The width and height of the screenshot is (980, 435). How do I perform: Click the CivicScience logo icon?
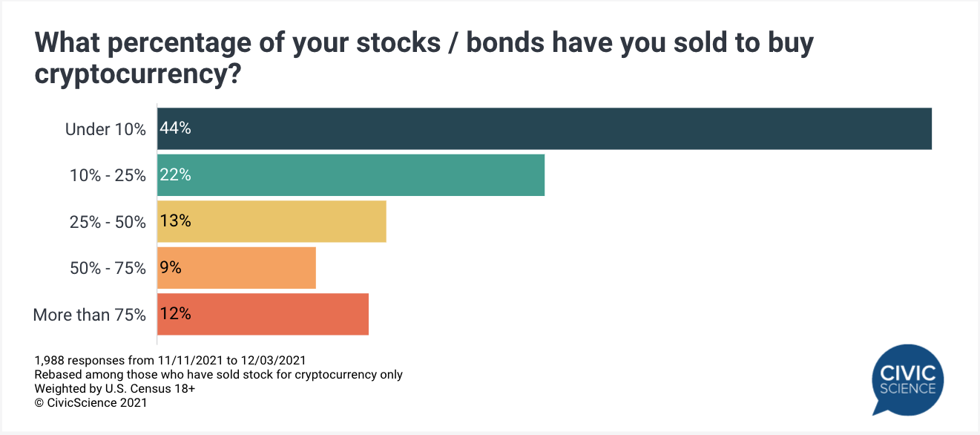tap(908, 379)
